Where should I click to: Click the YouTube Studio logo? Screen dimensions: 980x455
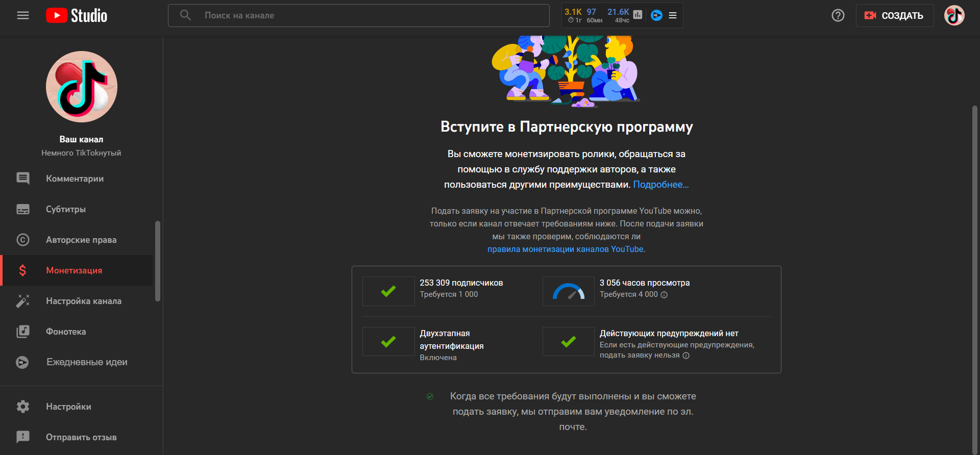(77, 15)
